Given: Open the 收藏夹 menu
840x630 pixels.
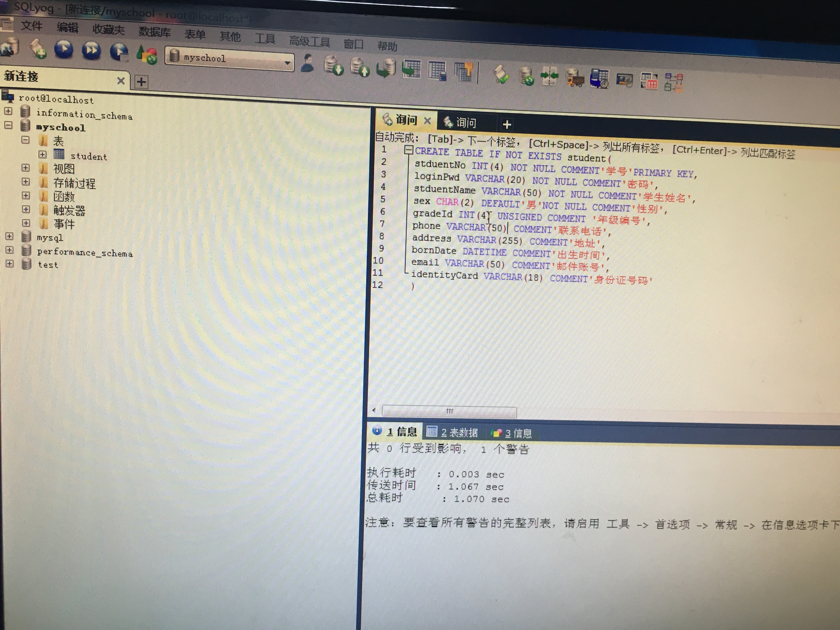Looking at the screenshot, I should [x=108, y=30].
